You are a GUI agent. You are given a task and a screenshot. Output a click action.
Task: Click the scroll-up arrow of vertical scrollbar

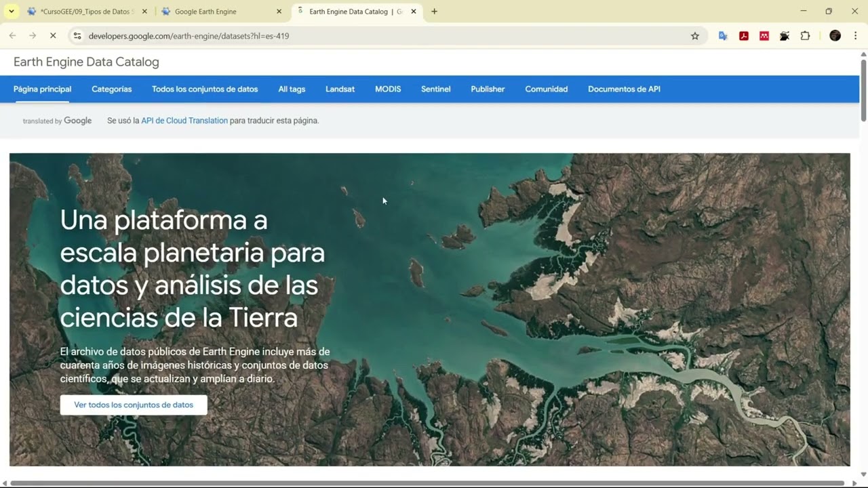(863, 54)
